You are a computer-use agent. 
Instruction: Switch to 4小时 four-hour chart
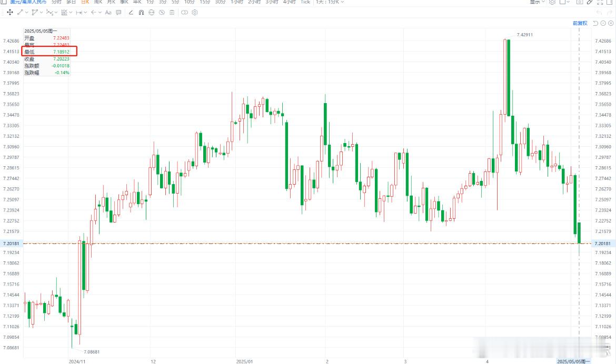tap(290, 2)
